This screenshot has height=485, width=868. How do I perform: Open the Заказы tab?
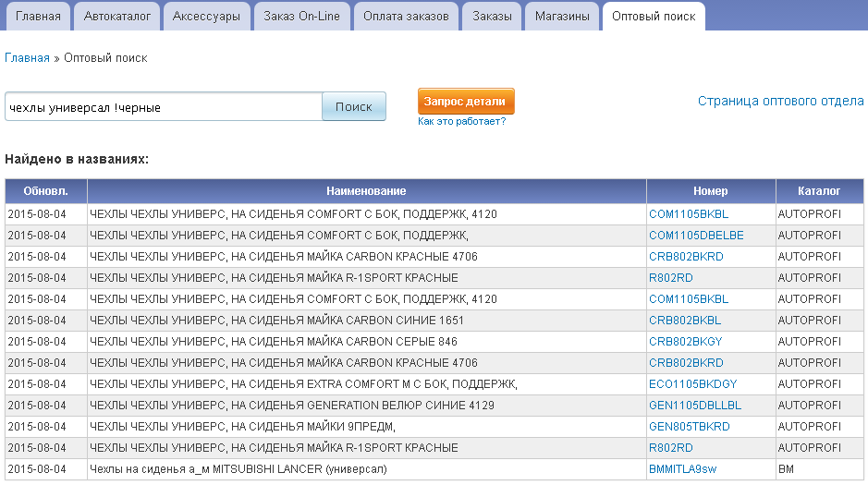pyautogui.click(x=492, y=16)
